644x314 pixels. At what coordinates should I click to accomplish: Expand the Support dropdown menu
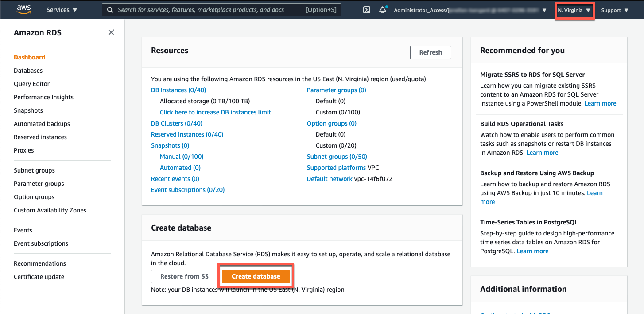pos(615,10)
